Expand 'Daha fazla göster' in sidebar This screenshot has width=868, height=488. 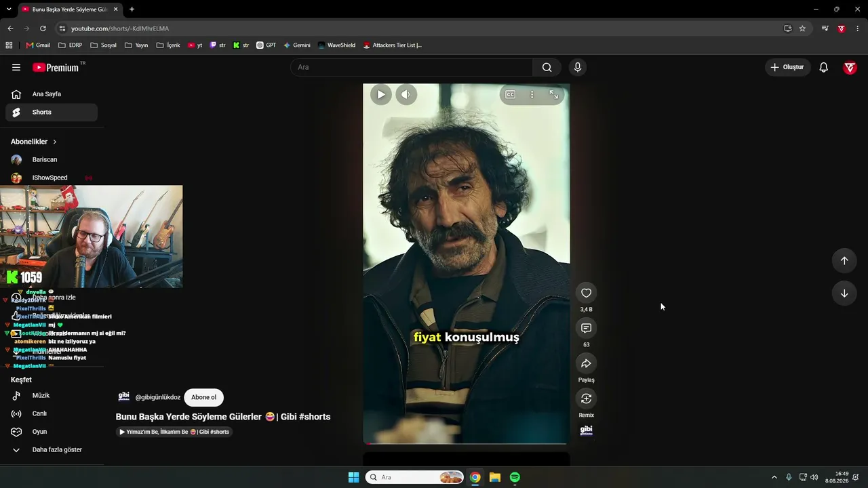pos(52,450)
